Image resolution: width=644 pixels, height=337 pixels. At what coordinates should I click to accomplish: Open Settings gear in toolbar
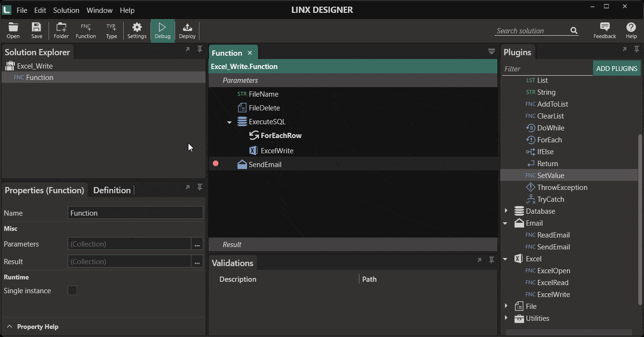tap(137, 30)
